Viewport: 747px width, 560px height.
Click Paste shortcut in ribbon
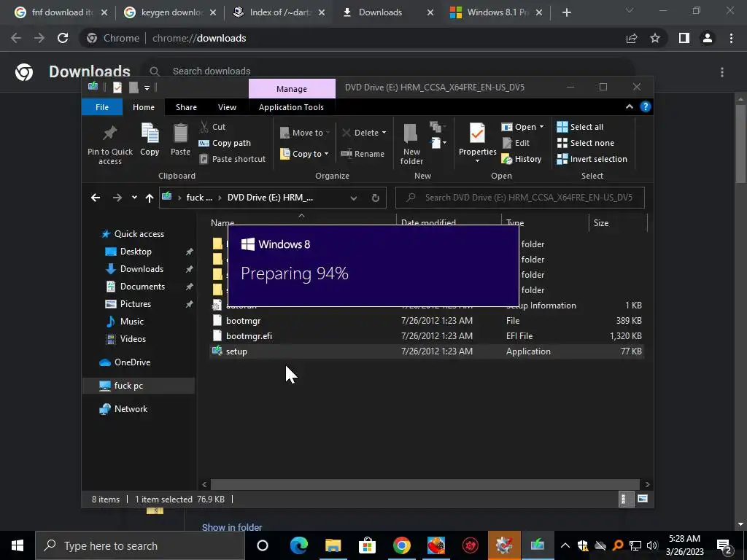point(232,159)
